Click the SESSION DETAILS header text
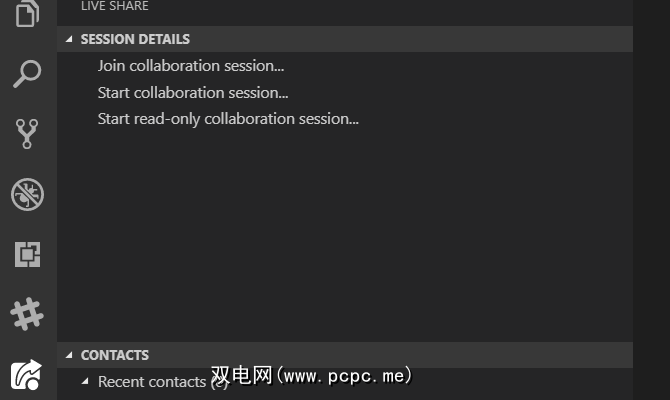The image size is (670, 400). 135,39
